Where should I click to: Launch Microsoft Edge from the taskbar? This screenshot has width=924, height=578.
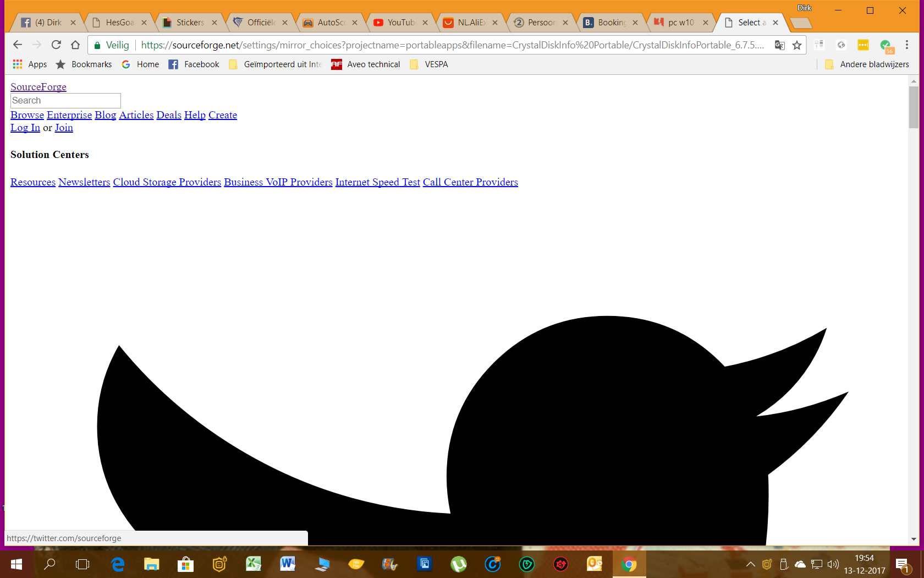click(x=118, y=564)
